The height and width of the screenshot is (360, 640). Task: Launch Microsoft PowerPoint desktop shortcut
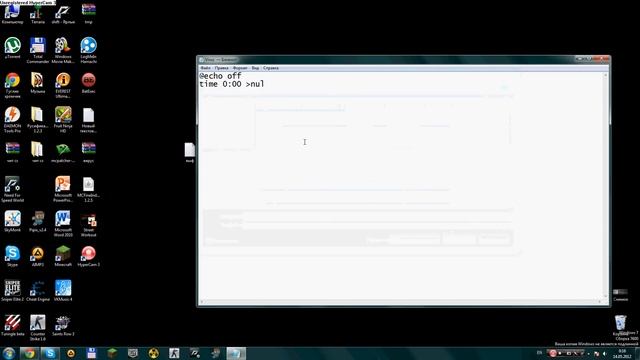point(63,189)
